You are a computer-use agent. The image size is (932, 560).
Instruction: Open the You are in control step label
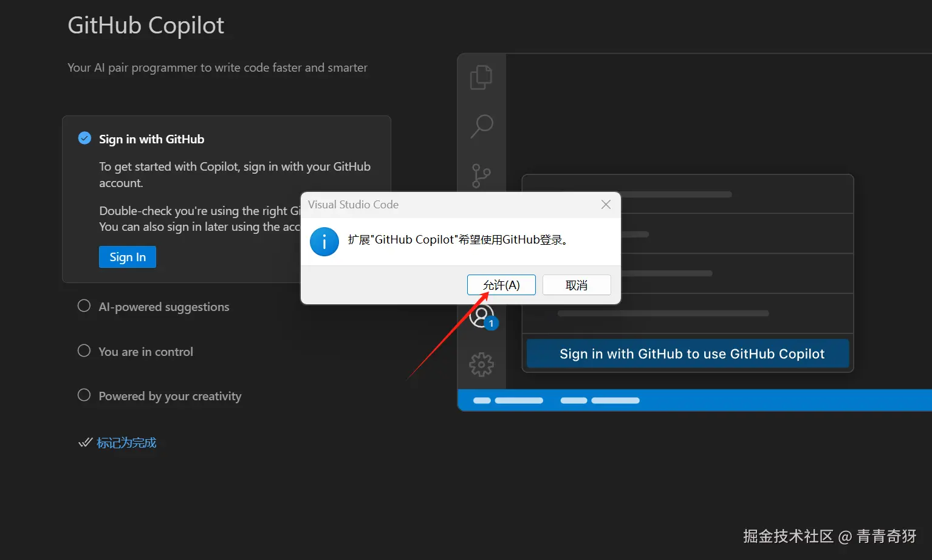146,352
